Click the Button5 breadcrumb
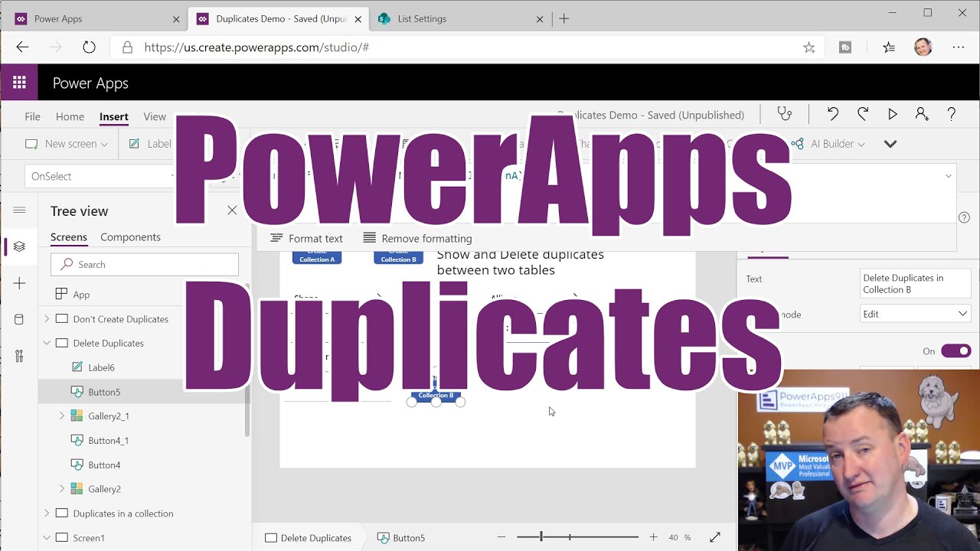The image size is (980, 551). [x=401, y=538]
